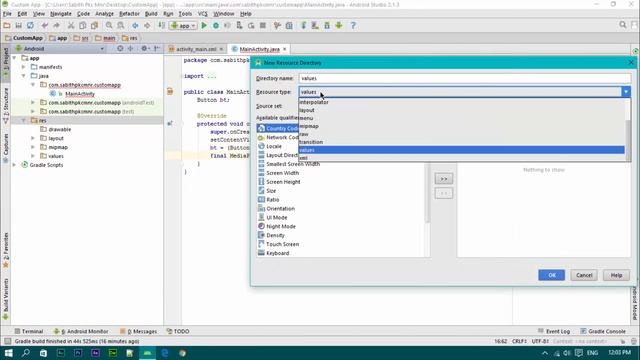Select Density qualifier

[x=276, y=236]
